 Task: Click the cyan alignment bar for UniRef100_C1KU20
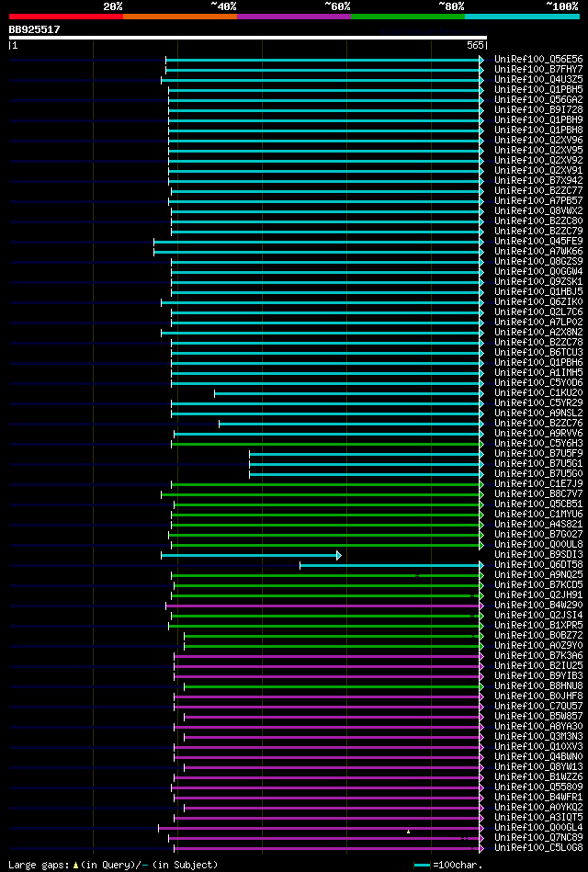point(349,393)
